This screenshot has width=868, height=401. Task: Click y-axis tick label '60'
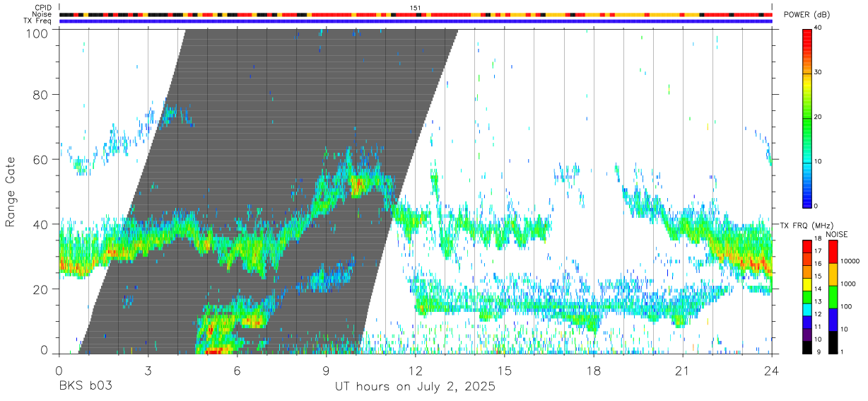pos(42,159)
